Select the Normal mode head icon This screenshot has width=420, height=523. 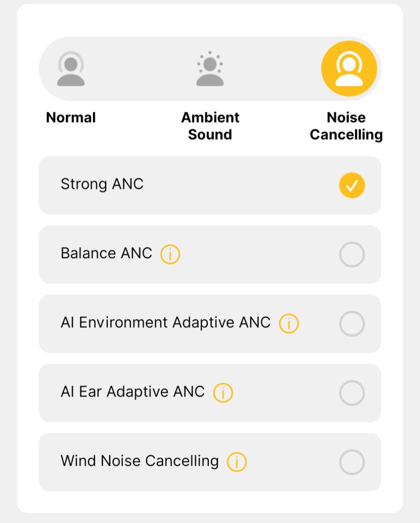pos(71,69)
